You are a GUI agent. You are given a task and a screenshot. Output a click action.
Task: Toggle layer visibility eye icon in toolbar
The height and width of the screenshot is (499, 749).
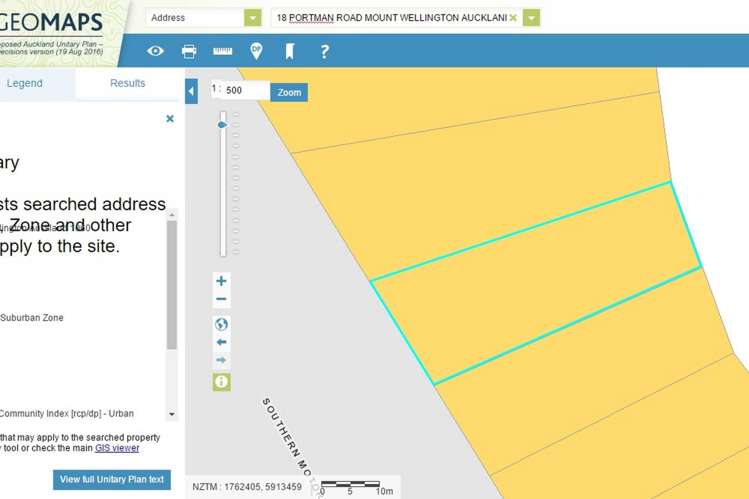coord(155,51)
